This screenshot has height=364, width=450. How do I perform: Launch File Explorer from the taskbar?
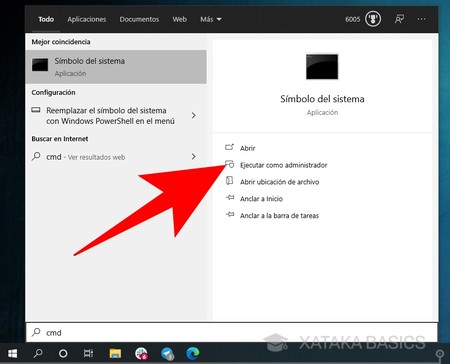click(x=115, y=353)
